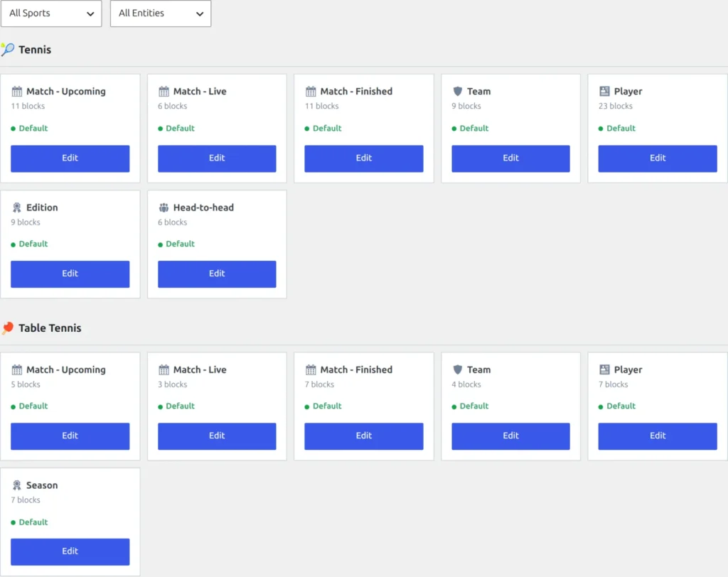The height and width of the screenshot is (577, 728).
Task: Click calendar icon on Table Tennis Match - Finished
Action: pos(311,370)
